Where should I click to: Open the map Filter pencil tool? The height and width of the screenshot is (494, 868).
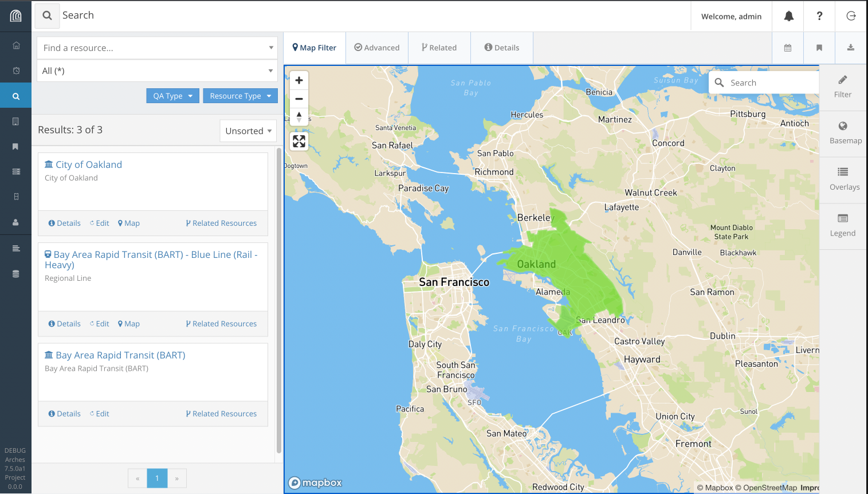pos(843,87)
